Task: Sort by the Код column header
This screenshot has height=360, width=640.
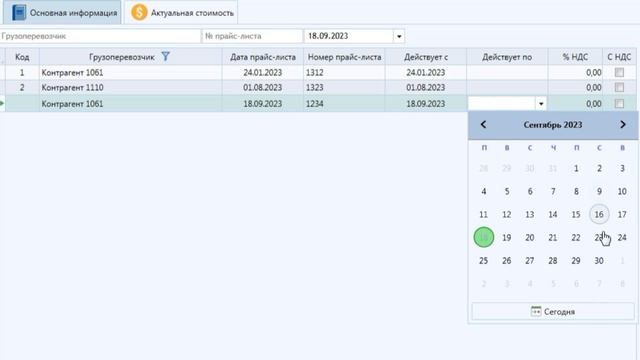Action: click(x=22, y=57)
